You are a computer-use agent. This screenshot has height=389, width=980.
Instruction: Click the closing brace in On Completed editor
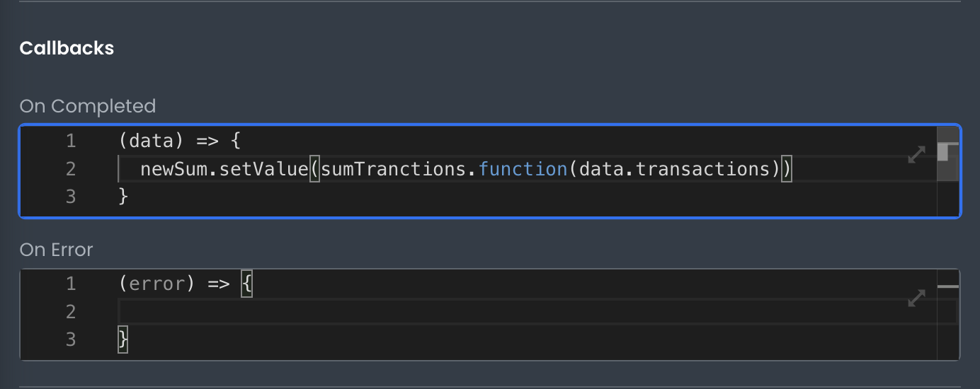(124, 196)
